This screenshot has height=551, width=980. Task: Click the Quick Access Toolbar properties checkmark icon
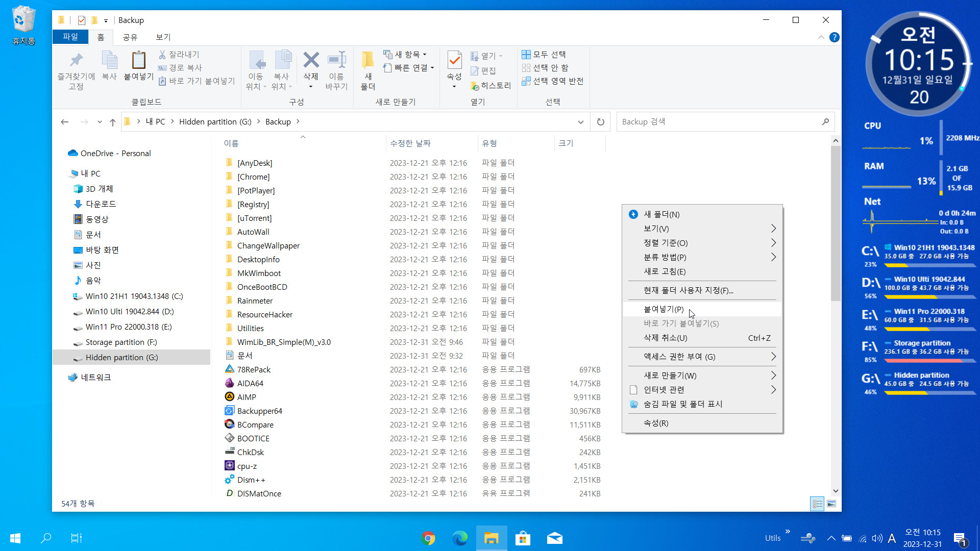81,20
